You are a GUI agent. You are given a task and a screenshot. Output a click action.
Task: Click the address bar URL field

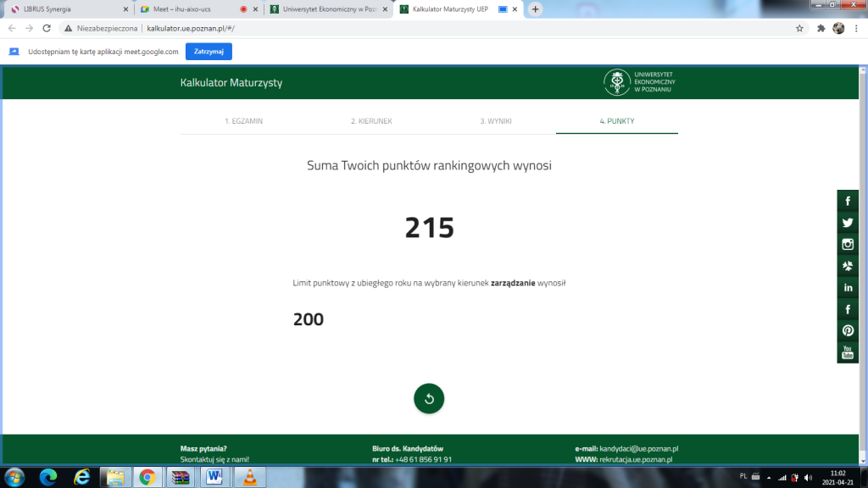[x=424, y=28]
